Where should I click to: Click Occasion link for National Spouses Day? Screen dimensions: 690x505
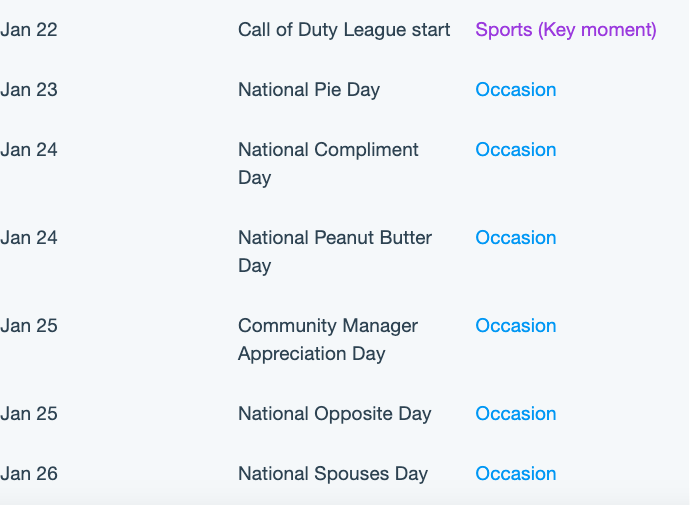coord(516,473)
